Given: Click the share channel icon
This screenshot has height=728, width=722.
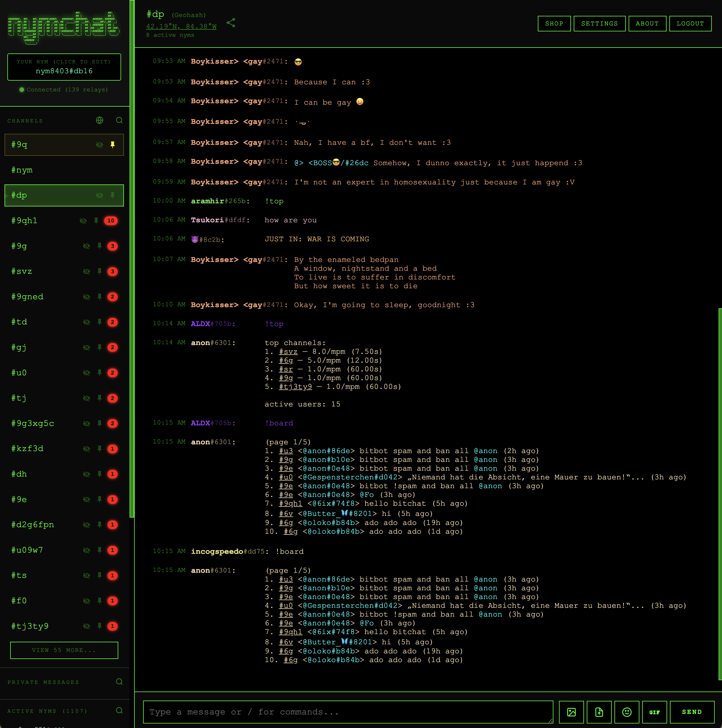Looking at the screenshot, I should (x=231, y=23).
